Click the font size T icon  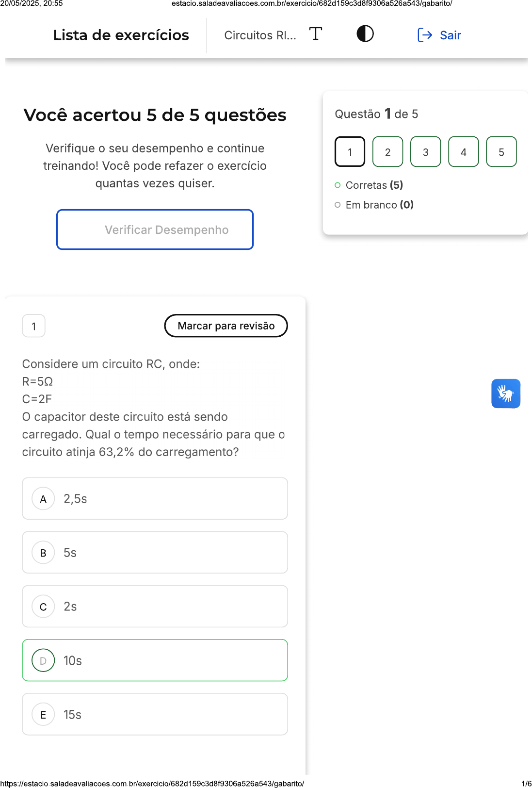[315, 34]
